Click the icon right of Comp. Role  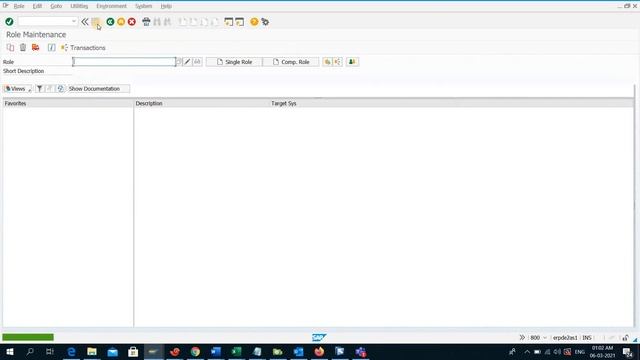(x=327, y=62)
